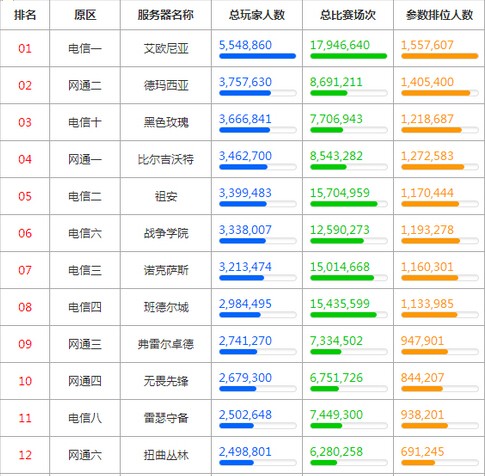Click match count 8,691,211
The width and height of the screenshot is (485, 476).
(x=336, y=82)
